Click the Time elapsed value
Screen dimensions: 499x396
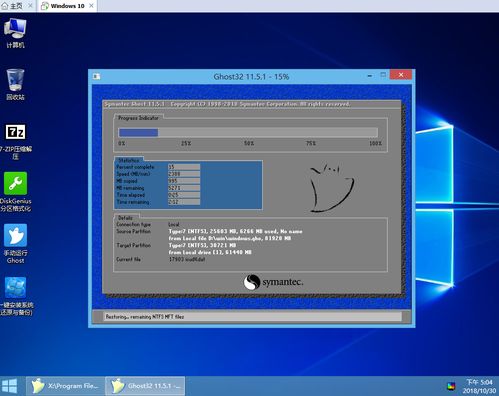pyautogui.click(x=184, y=195)
